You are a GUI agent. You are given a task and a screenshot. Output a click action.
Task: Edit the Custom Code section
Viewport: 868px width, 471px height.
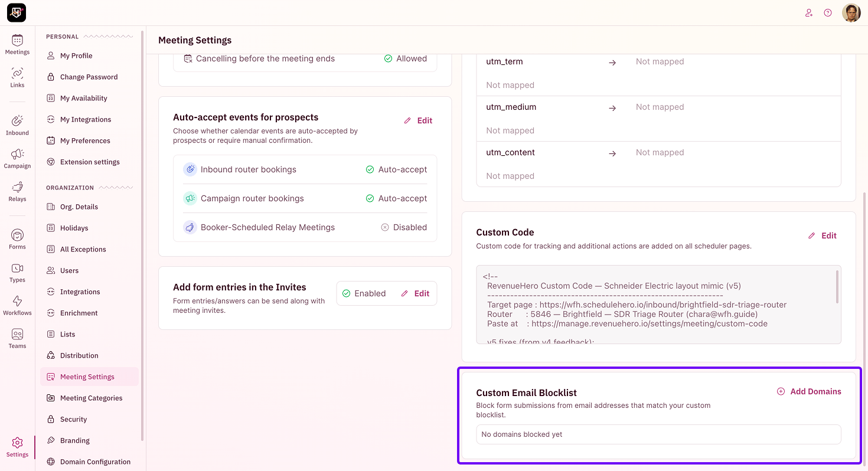click(822, 235)
